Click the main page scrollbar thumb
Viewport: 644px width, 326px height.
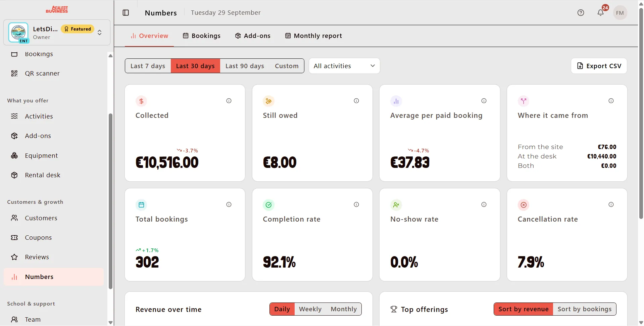tap(641, 114)
